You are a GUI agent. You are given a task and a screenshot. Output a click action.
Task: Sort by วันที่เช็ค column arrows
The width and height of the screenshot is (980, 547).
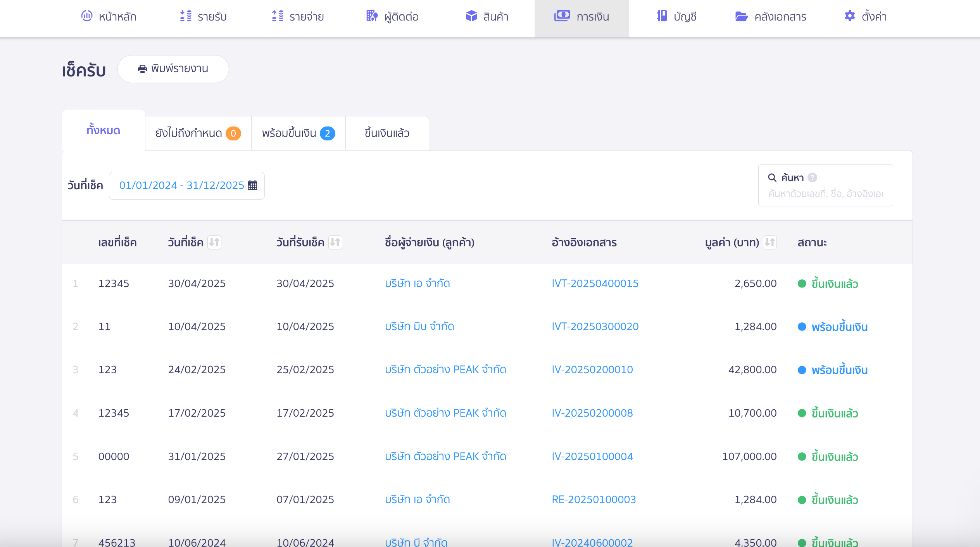[x=214, y=242]
